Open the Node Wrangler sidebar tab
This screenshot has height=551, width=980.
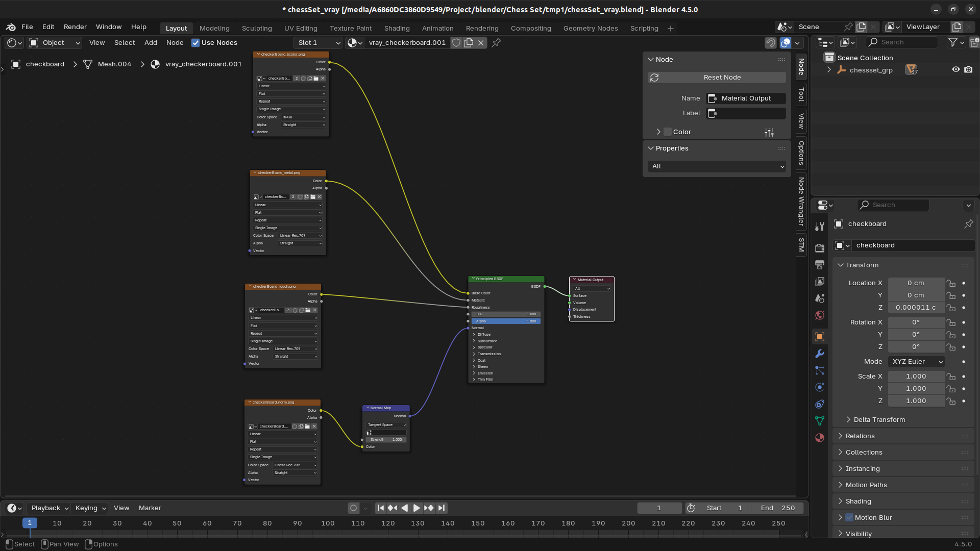[801, 201]
